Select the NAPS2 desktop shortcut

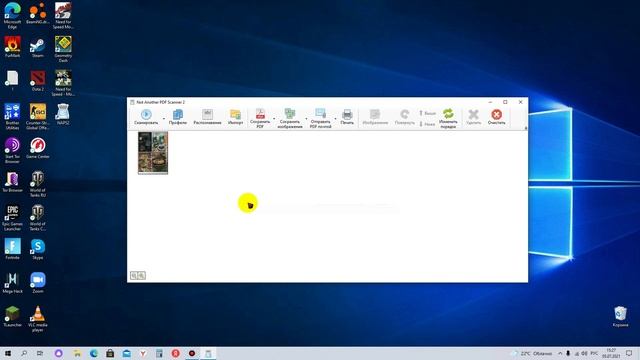pyautogui.click(x=63, y=114)
